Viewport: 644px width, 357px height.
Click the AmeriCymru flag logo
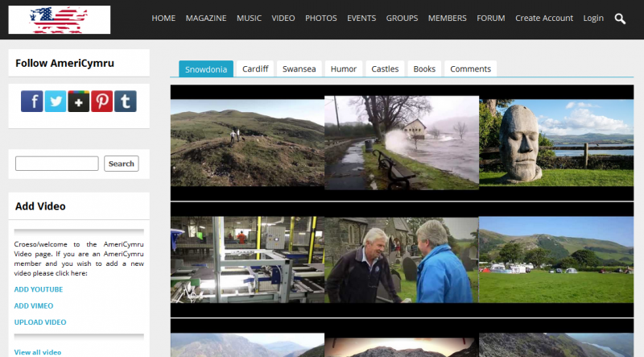(x=60, y=19)
